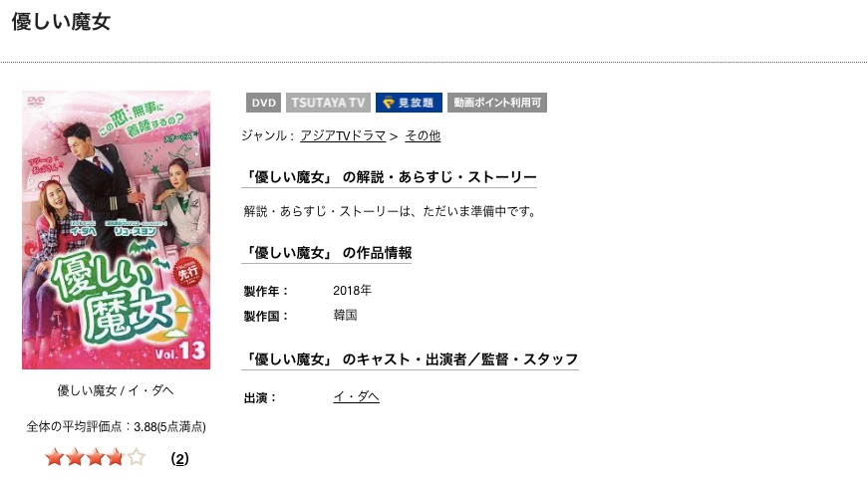Open the アジアTVドラマ genre link
This screenshot has width=868, height=479.
pyautogui.click(x=343, y=135)
